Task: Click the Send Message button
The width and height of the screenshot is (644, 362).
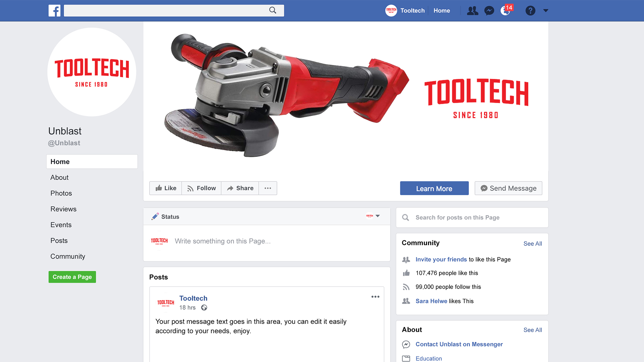Action: click(x=508, y=188)
